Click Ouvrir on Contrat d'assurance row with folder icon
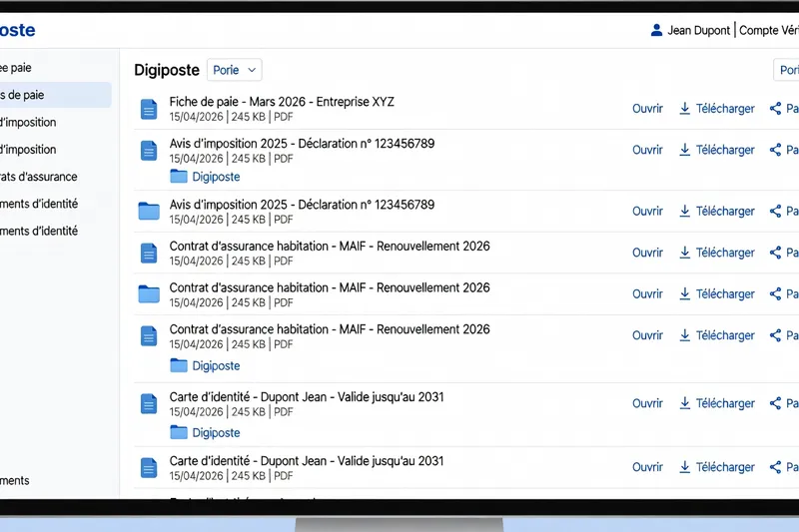 point(647,293)
